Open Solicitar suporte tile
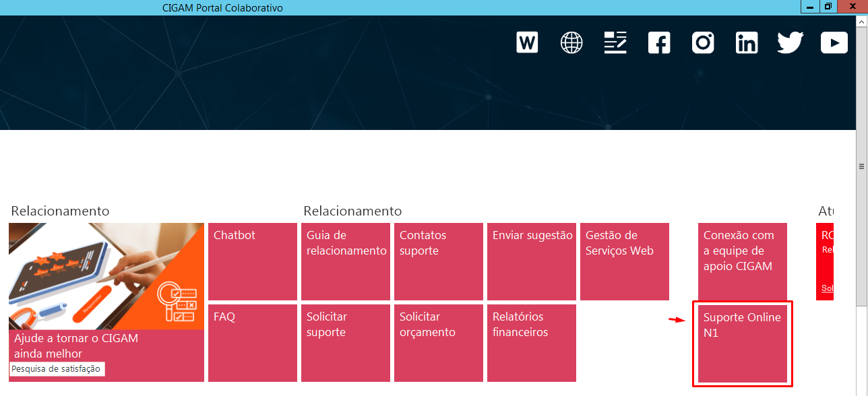 (x=346, y=343)
